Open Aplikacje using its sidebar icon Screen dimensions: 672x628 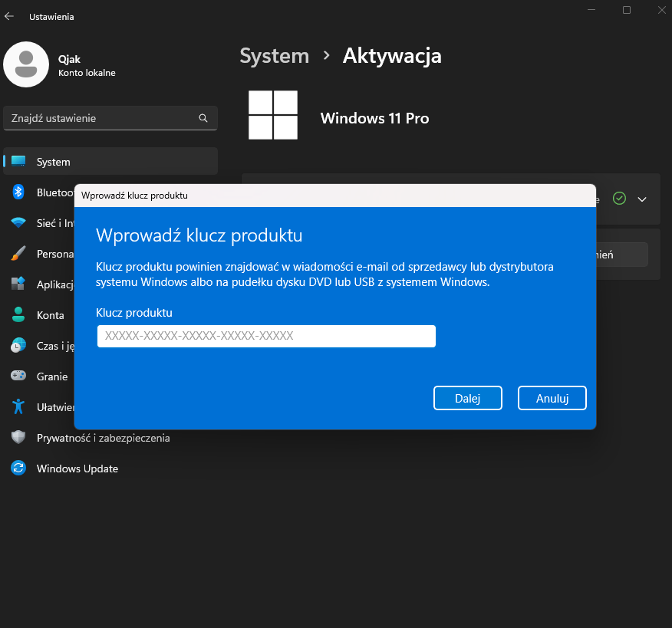(18, 284)
